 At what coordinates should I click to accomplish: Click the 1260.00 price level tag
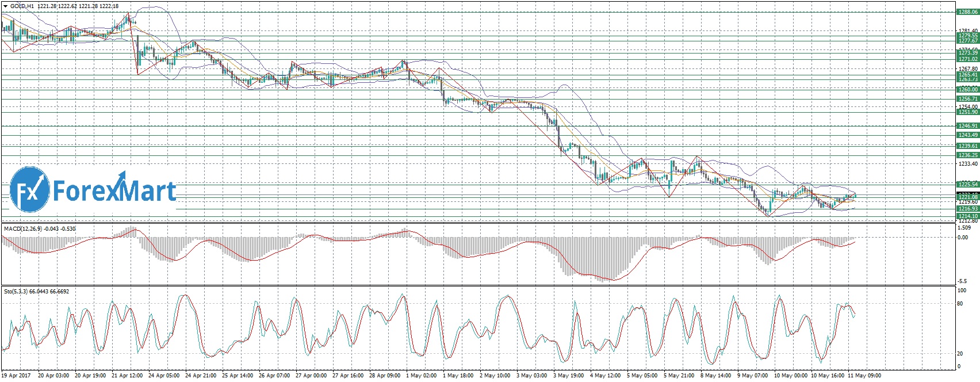tap(967, 90)
